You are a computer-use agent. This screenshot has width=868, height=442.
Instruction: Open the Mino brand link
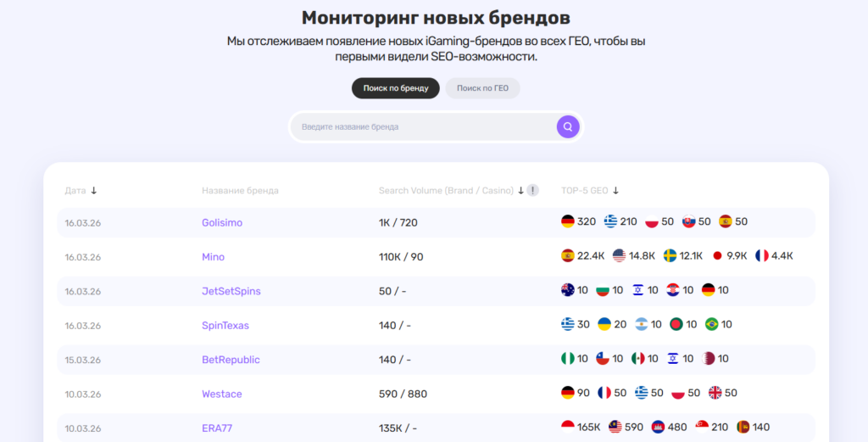coord(213,257)
